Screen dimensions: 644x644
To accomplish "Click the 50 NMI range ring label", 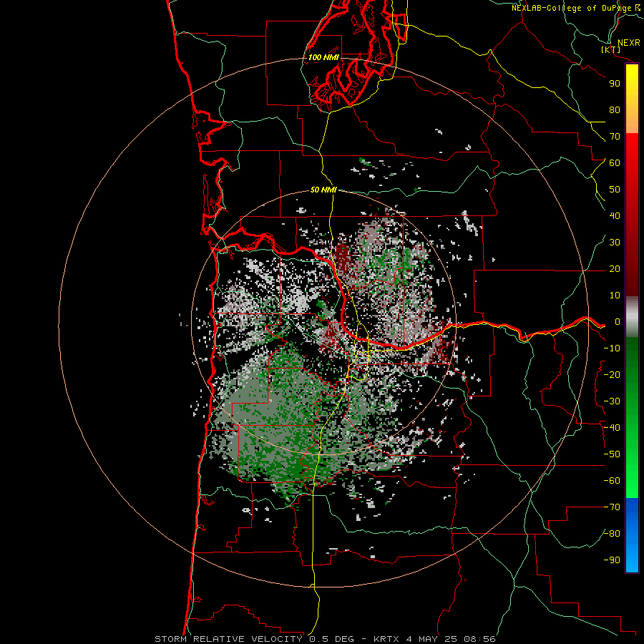I will point(323,190).
